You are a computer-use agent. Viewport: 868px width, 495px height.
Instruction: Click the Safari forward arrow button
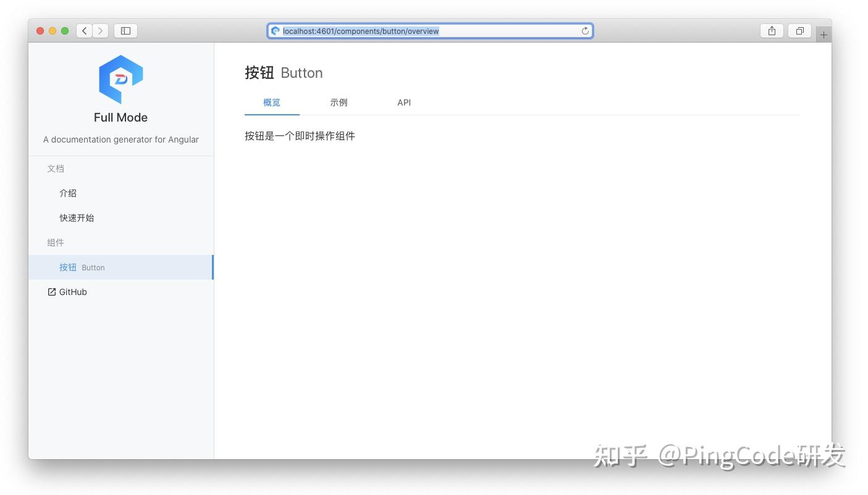click(x=101, y=31)
